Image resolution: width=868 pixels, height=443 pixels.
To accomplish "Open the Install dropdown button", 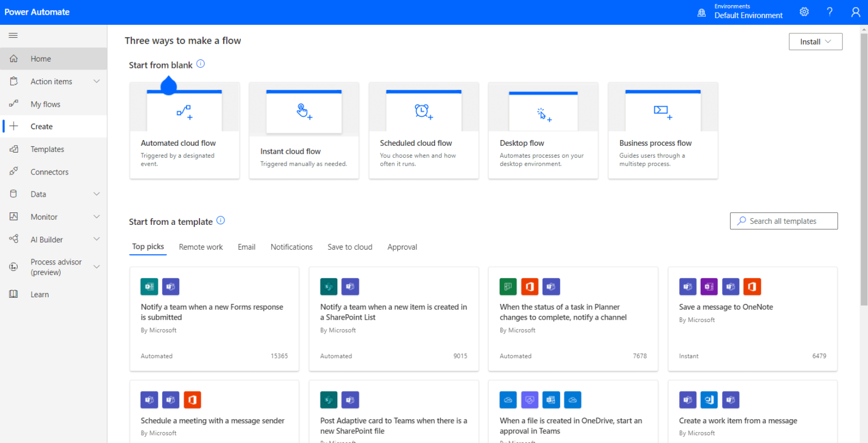I will [815, 42].
